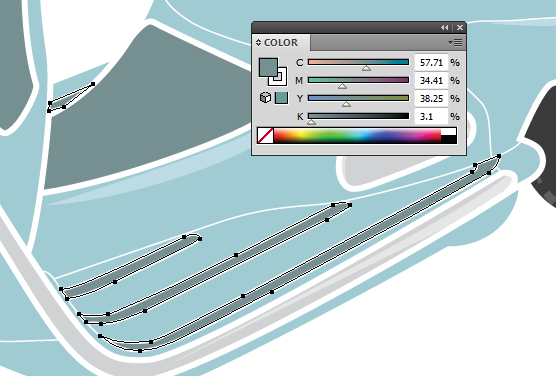The height and width of the screenshot is (376, 556).
Task: Collapse the Color panel with double-arrow icon
Action: point(444,28)
